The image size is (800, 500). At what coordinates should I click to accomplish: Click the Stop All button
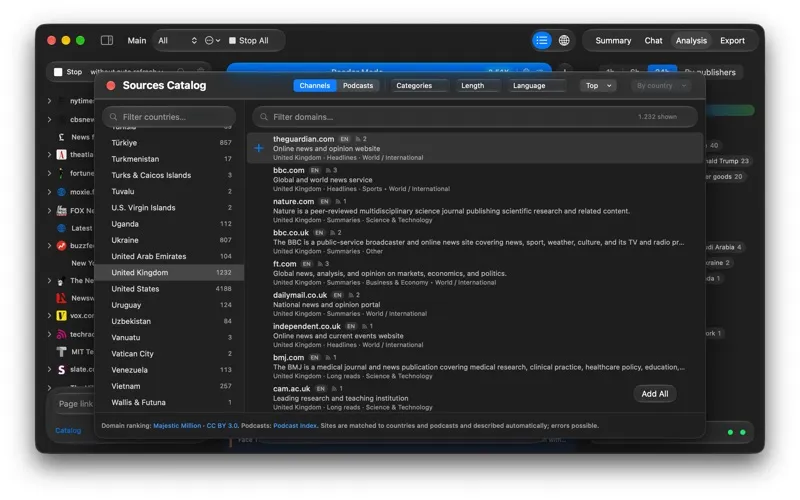(x=248, y=40)
